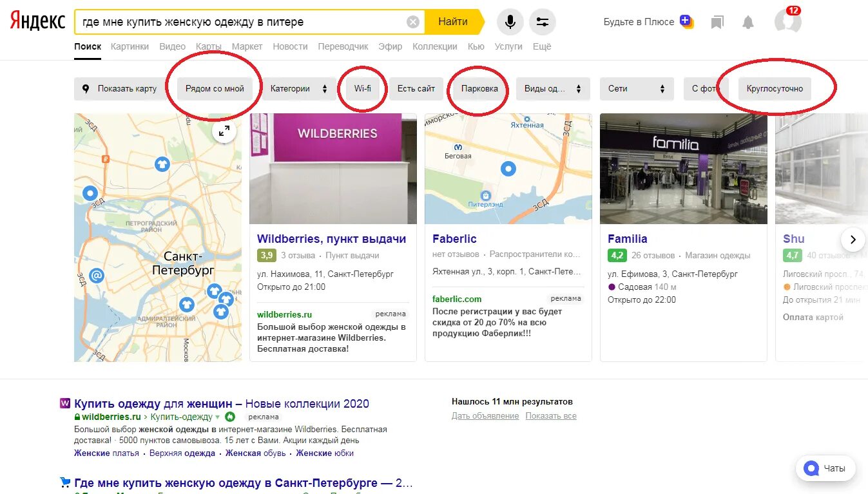Toggle the Wi-fi filter
Viewport: 868px width, 494px height.
(x=363, y=89)
